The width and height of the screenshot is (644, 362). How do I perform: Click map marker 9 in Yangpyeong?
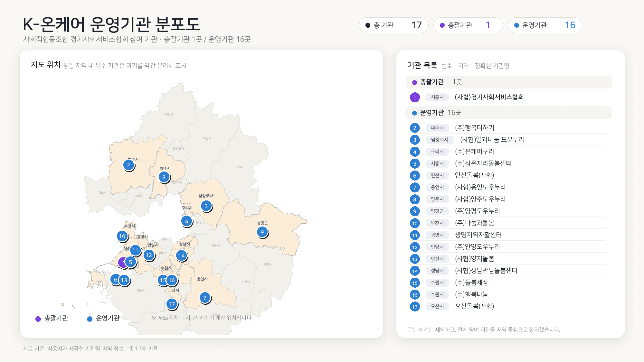pyautogui.click(x=262, y=232)
